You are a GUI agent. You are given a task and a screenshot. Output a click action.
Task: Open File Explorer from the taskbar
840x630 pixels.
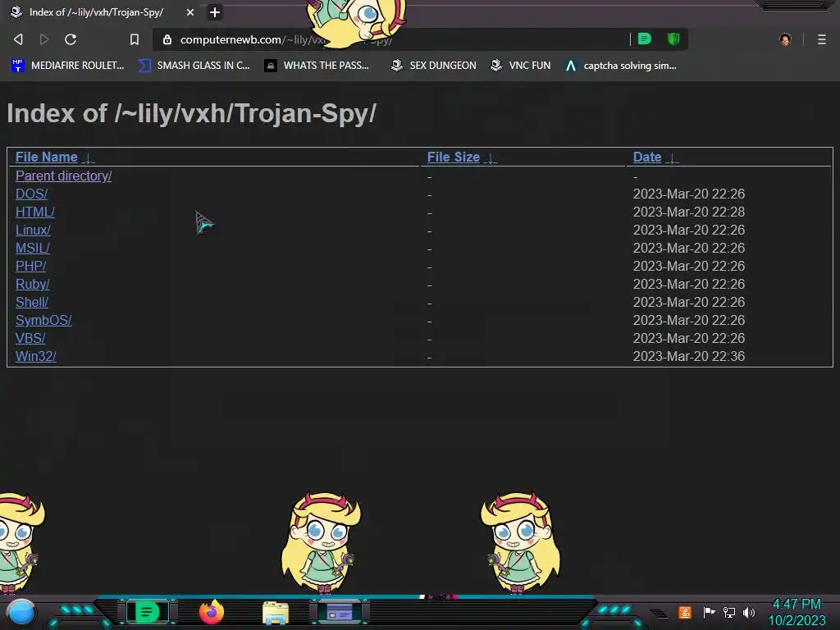(x=276, y=613)
